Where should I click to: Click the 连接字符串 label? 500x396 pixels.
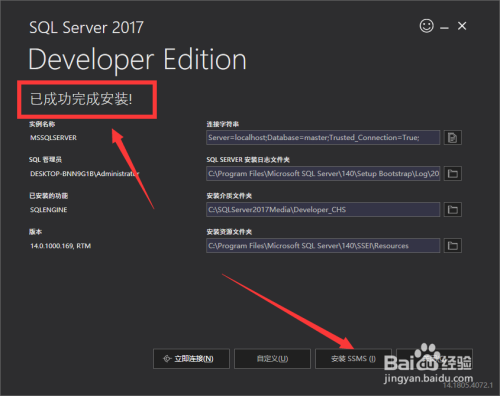223,124
